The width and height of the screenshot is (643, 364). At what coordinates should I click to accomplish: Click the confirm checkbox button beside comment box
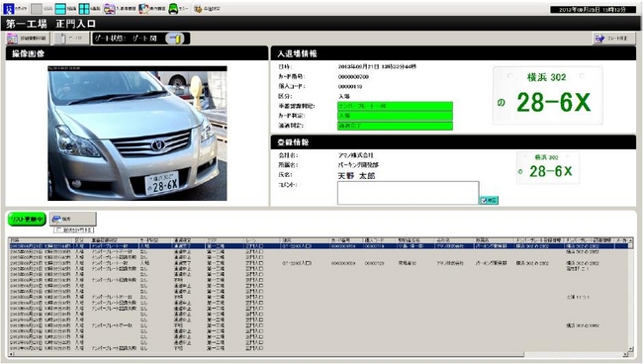pos(490,200)
